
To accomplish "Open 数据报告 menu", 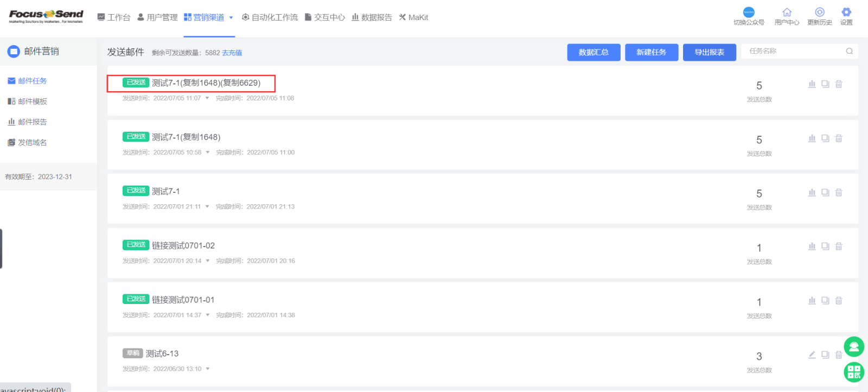I will [x=372, y=17].
